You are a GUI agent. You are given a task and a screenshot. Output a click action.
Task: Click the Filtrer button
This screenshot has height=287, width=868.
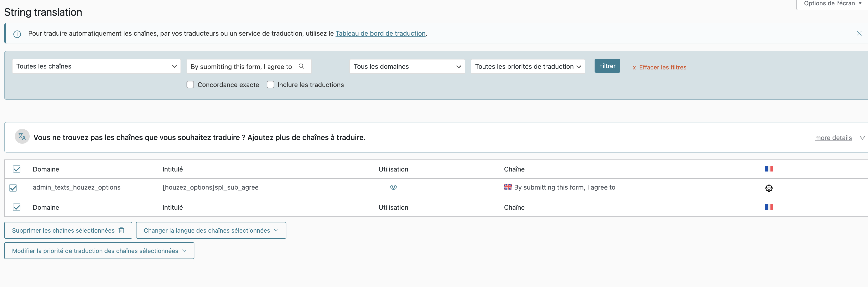coord(607,66)
